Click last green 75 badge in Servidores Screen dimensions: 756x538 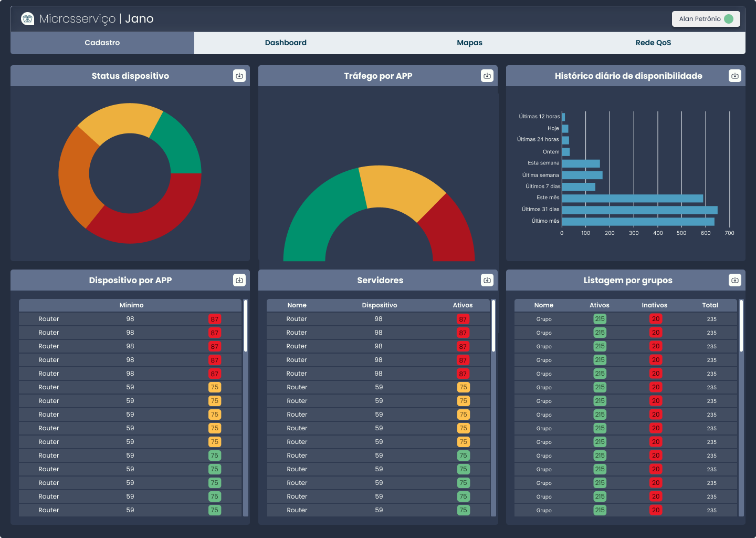coord(463,510)
